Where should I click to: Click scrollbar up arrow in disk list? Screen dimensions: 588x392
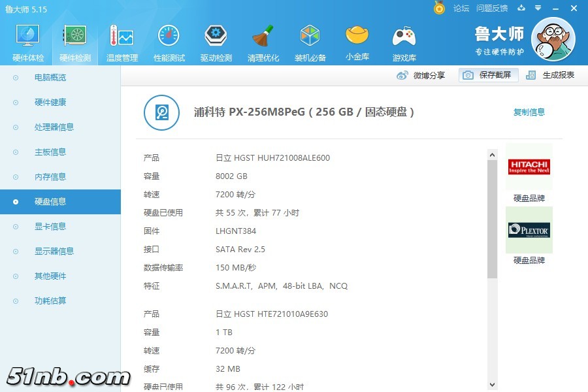click(x=493, y=155)
